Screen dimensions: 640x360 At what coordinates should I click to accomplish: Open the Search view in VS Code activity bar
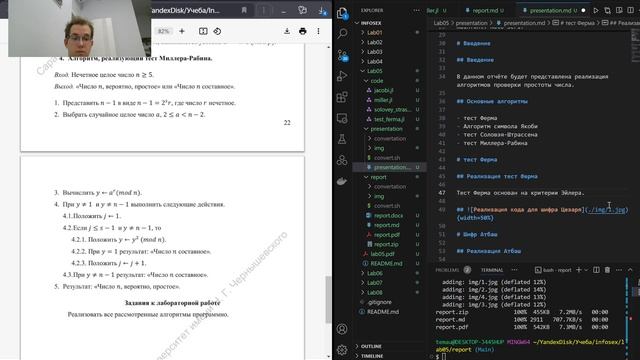pyautogui.click(x=342, y=33)
